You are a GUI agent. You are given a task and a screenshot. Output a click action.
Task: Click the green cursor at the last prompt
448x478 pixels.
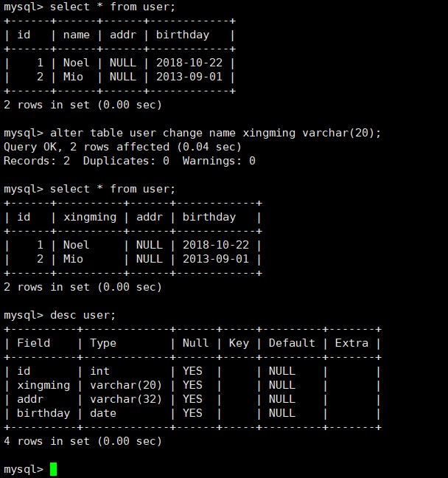(x=53, y=469)
